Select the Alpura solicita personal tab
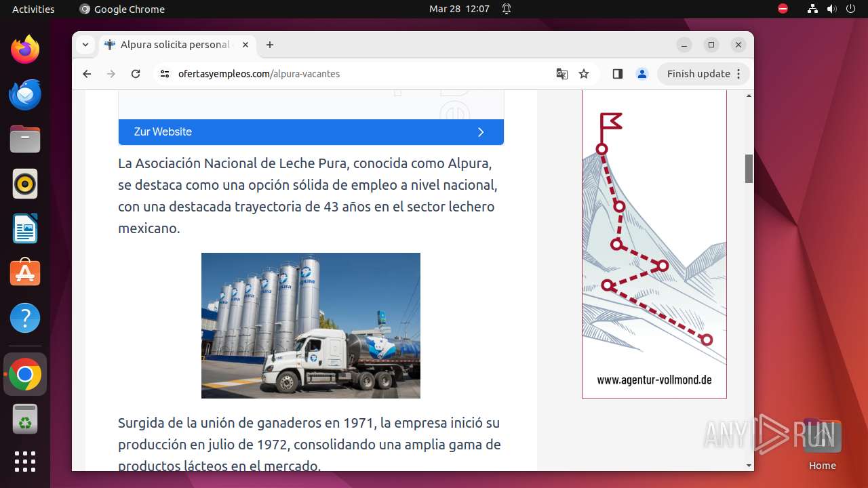Screen dimensions: 868x488 [x=178, y=45]
